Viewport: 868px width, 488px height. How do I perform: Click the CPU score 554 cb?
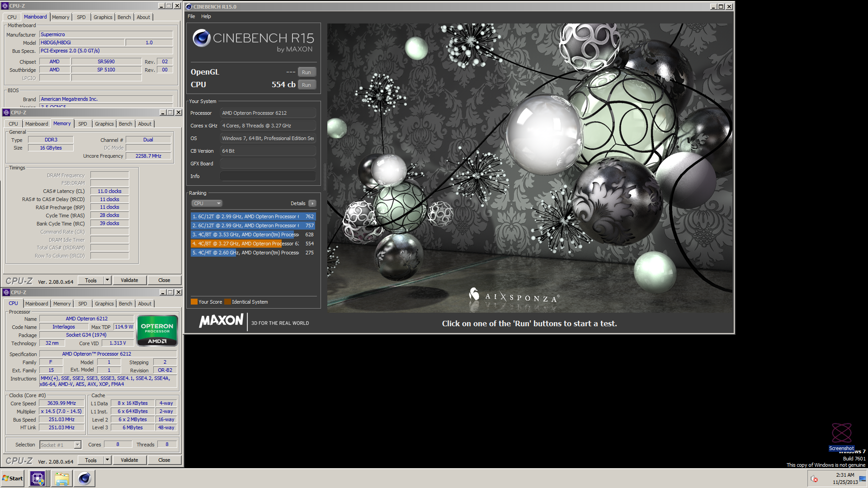(283, 84)
